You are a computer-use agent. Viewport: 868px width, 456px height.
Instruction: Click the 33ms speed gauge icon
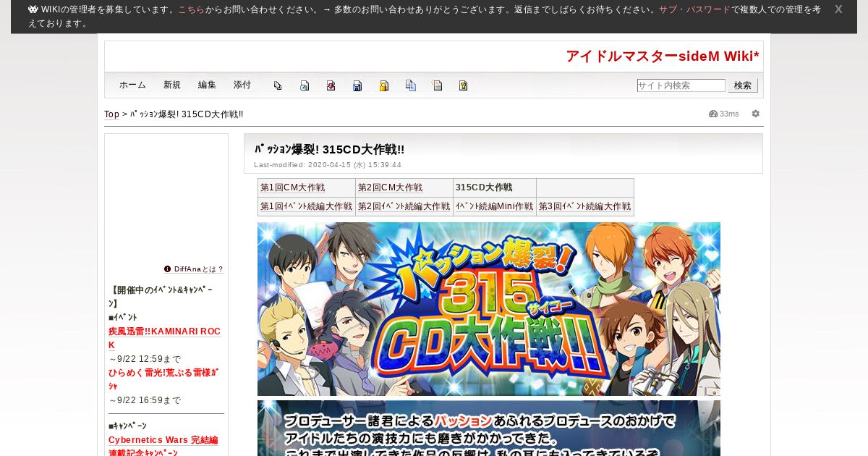[713, 114]
